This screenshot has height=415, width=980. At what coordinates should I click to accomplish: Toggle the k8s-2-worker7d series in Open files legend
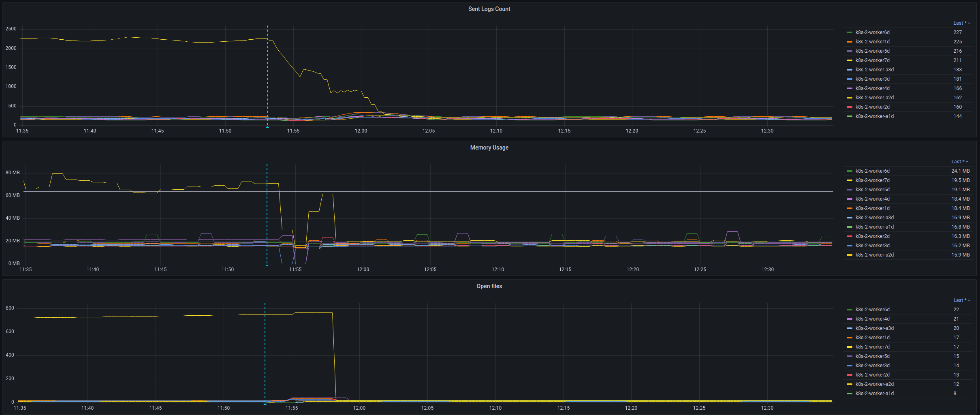(871, 347)
